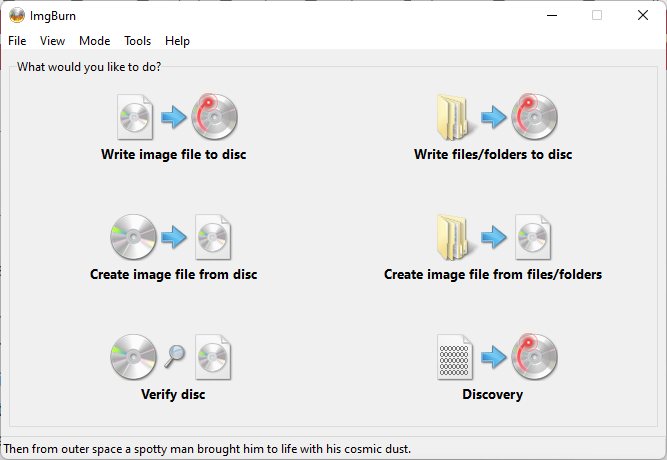This screenshot has width=667, height=460.
Task: Click the "Write files/folders to disc" label
Action: pos(493,154)
